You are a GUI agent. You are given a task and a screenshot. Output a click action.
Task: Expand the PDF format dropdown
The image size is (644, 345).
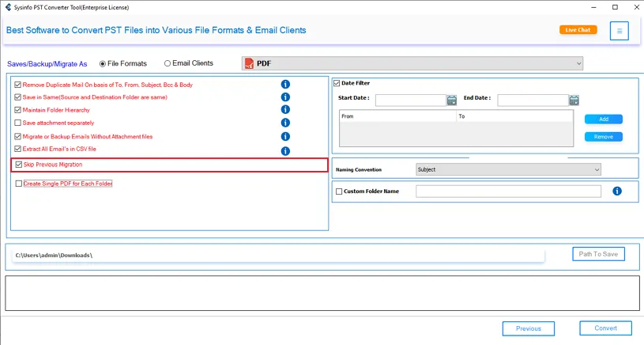click(412, 63)
